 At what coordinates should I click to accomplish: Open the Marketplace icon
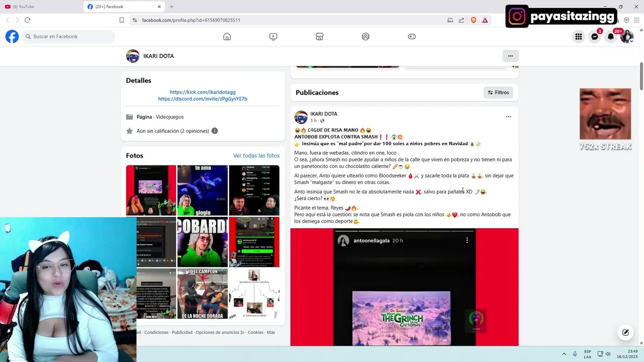tap(319, 37)
